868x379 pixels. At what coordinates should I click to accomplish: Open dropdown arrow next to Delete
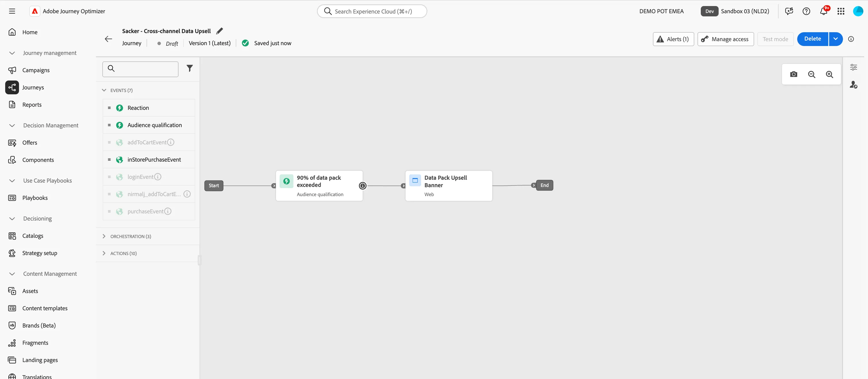point(835,39)
